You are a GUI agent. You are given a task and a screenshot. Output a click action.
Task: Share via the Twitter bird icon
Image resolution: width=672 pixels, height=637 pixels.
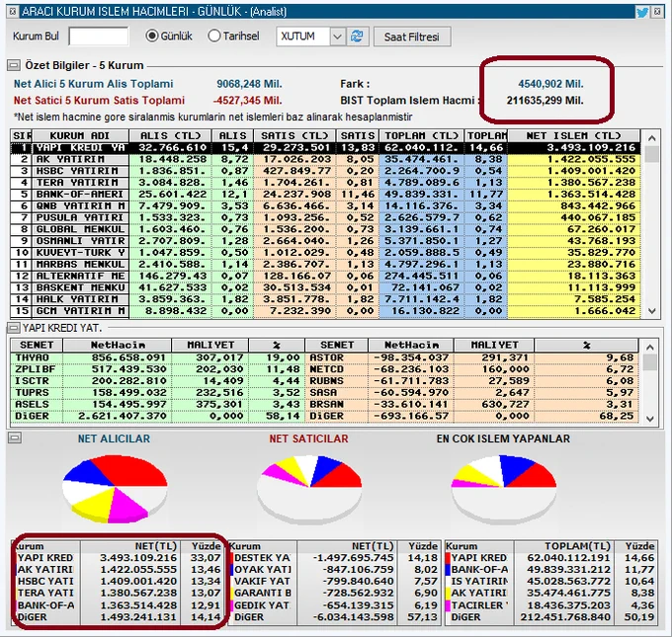(x=642, y=12)
